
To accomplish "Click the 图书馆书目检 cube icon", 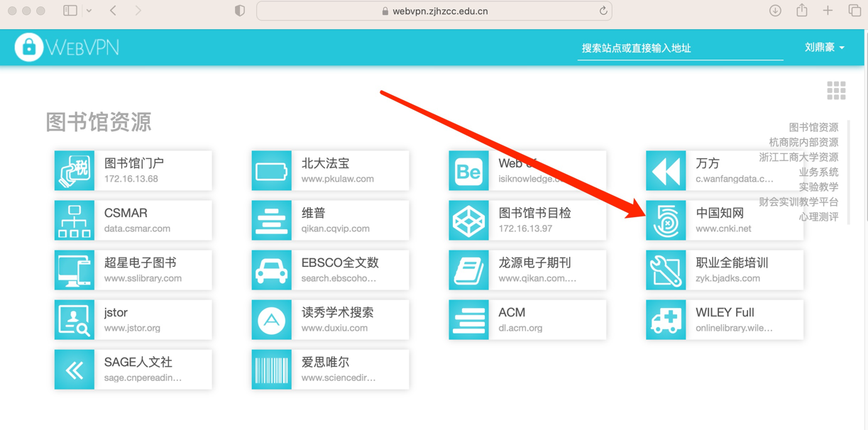I will (x=469, y=220).
